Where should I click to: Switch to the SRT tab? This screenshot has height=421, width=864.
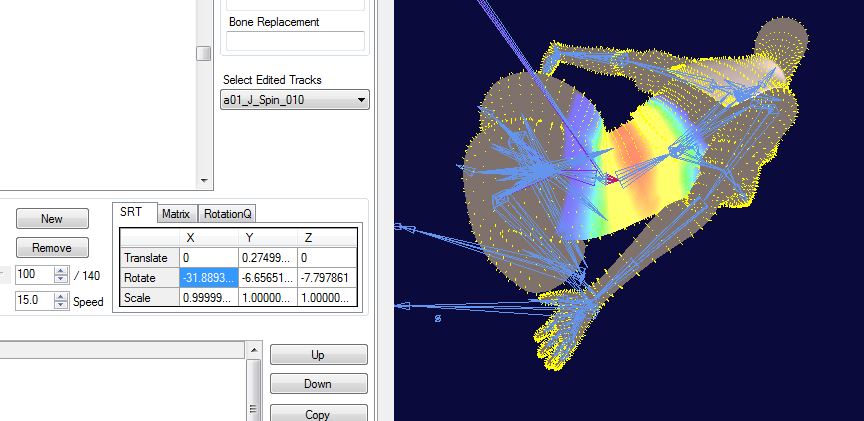(x=131, y=212)
